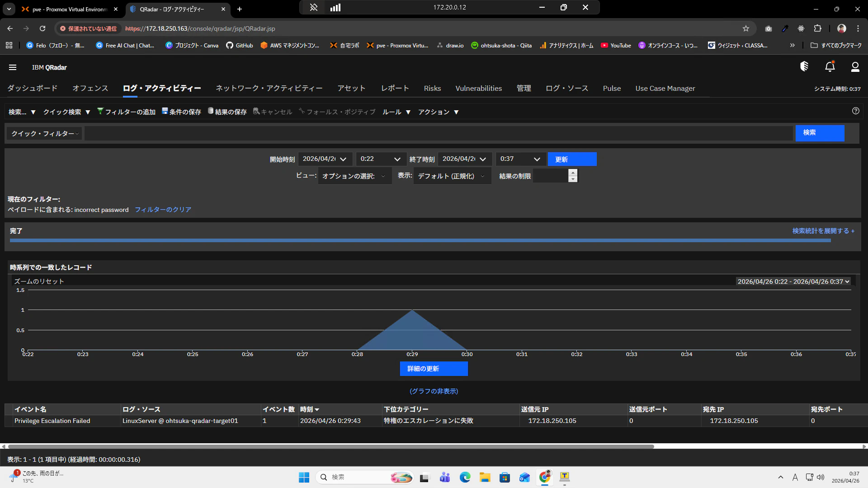868x488 pixels.
Task: Open the QRadar hamburger navigation menu
Action: 13,67
